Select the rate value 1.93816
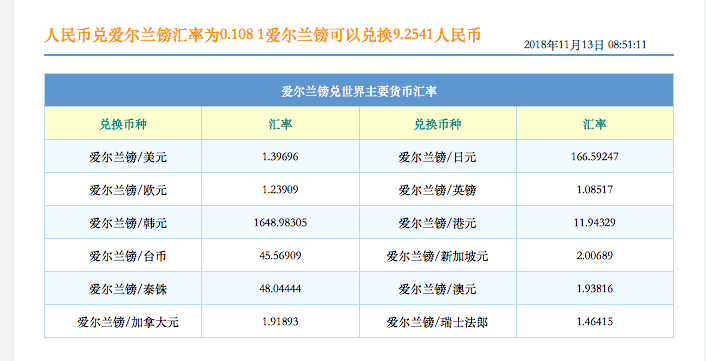Screen dimensions: 706x361 pos(595,288)
